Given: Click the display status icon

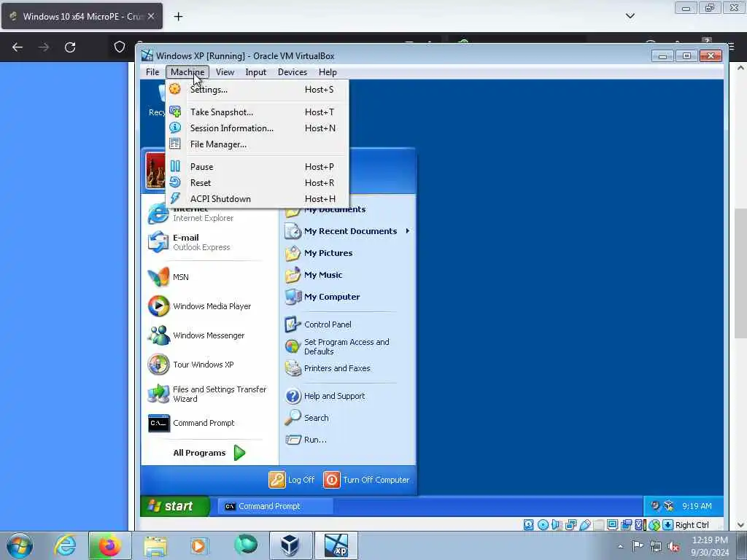Looking at the screenshot, I should coord(612,525).
